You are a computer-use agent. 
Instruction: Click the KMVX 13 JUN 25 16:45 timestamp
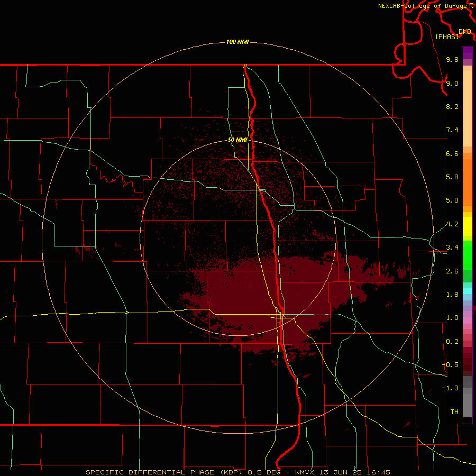[x=343, y=472]
